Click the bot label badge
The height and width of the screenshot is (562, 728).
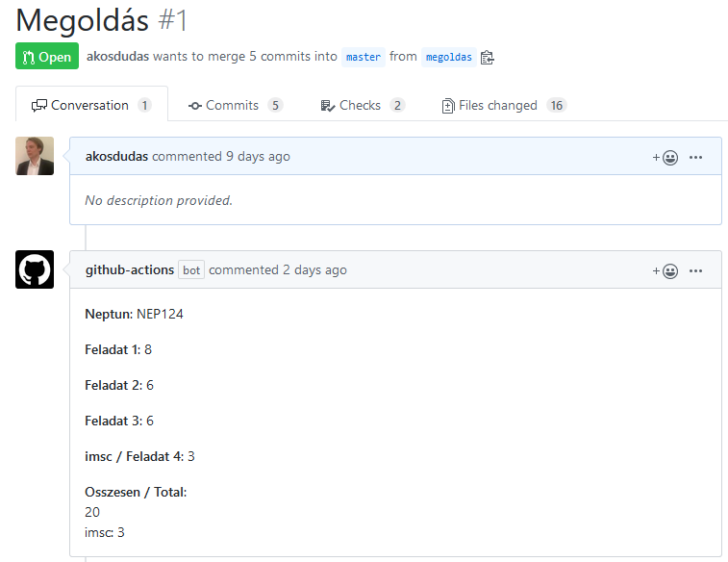click(191, 270)
